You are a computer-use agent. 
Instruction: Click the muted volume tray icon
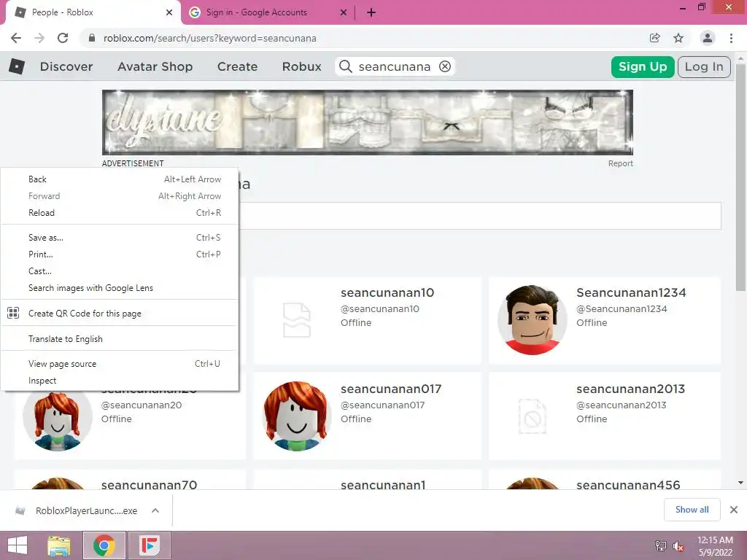[678, 546]
